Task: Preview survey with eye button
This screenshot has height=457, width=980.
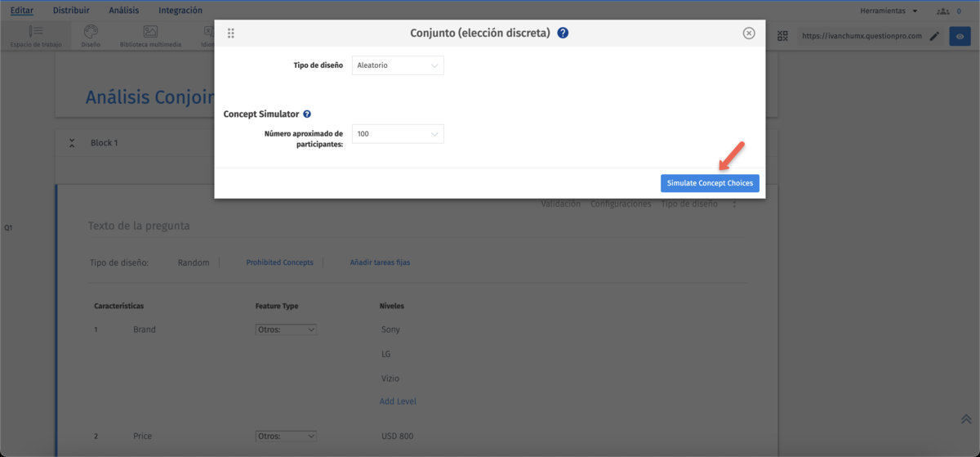Action: coord(960,36)
